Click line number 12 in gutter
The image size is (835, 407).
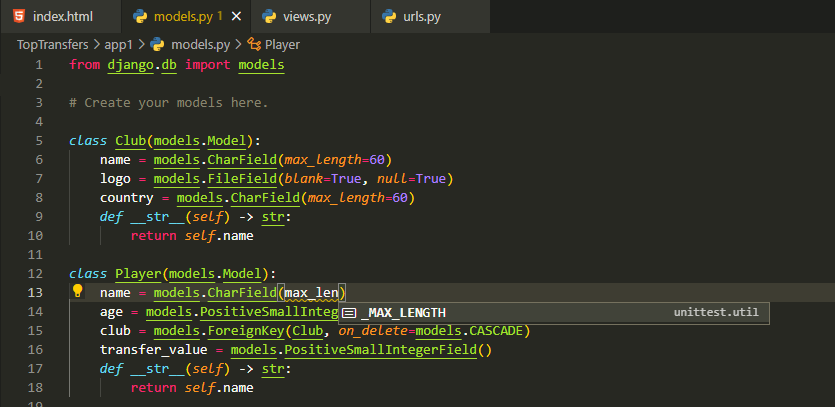coord(35,274)
